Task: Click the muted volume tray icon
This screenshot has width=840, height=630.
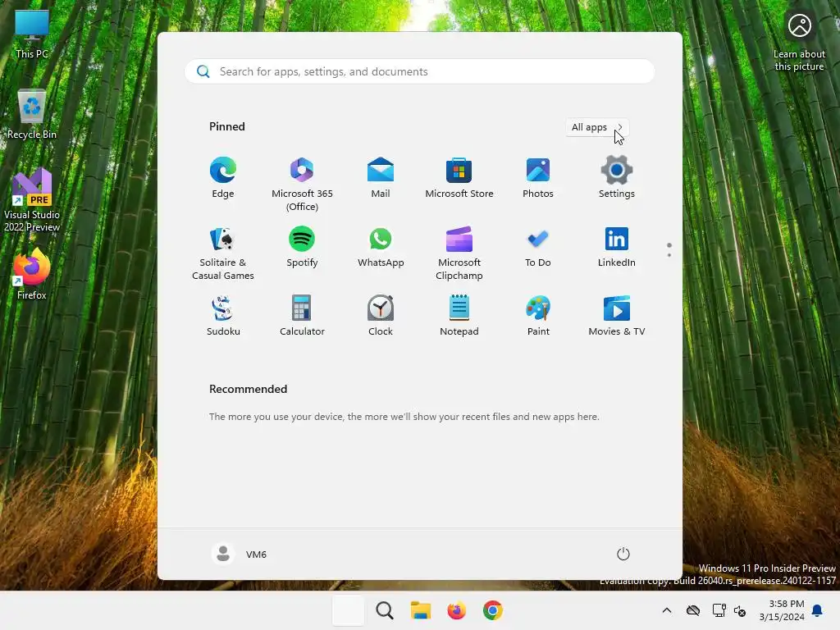Action: [740, 610]
